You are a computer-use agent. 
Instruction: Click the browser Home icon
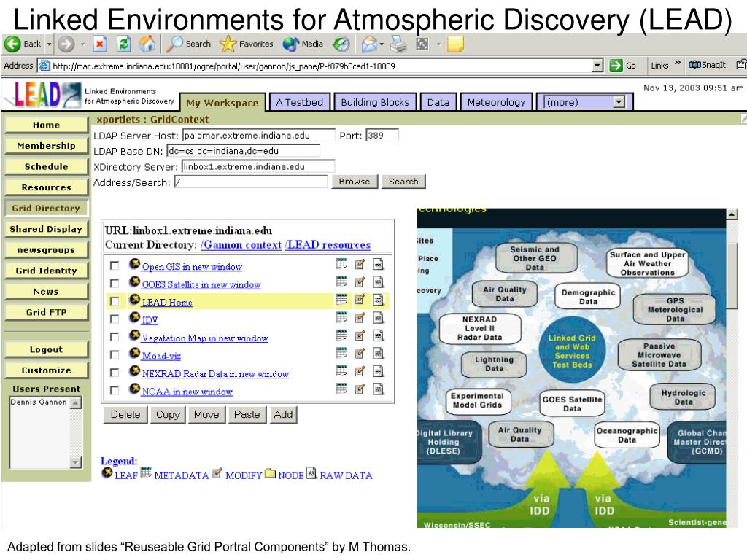[147, 44]
